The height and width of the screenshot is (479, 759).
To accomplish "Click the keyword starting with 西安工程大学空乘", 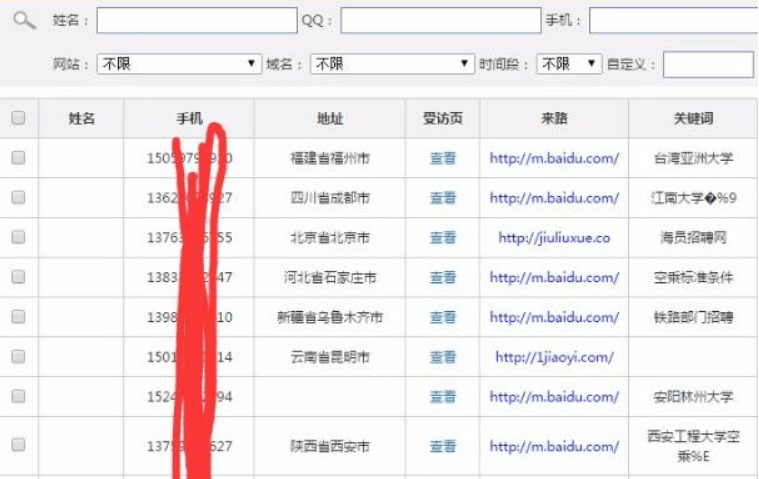I will pyautogui.click(x=694, y=446).
